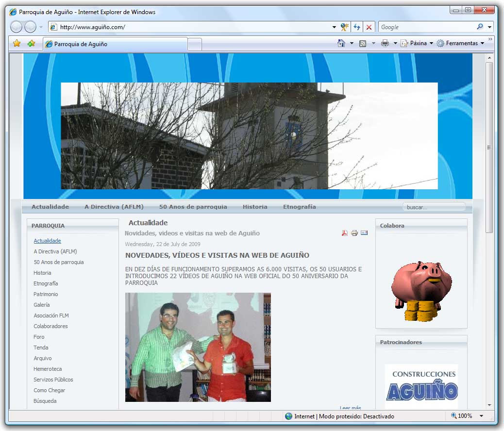
Task: Open 50 Anos de parroquia sidebar link
Action: coord(58,262)
